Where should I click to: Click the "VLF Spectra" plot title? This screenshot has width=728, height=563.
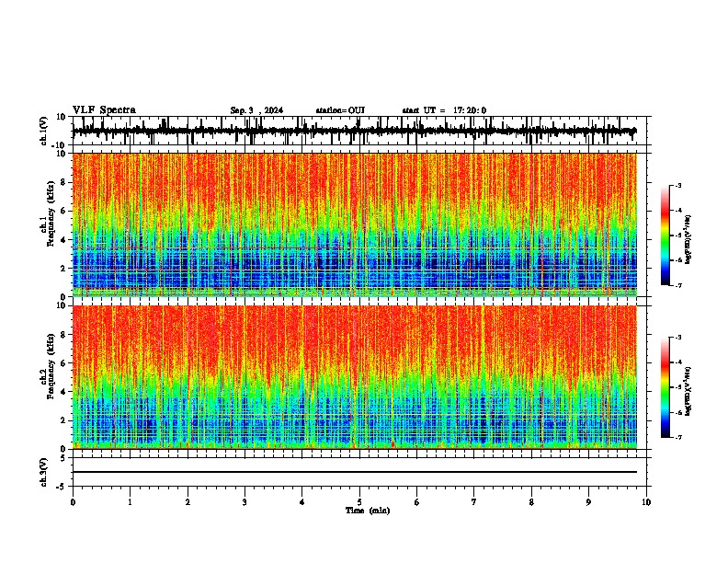pyautogui.click(x=104, y=110)
